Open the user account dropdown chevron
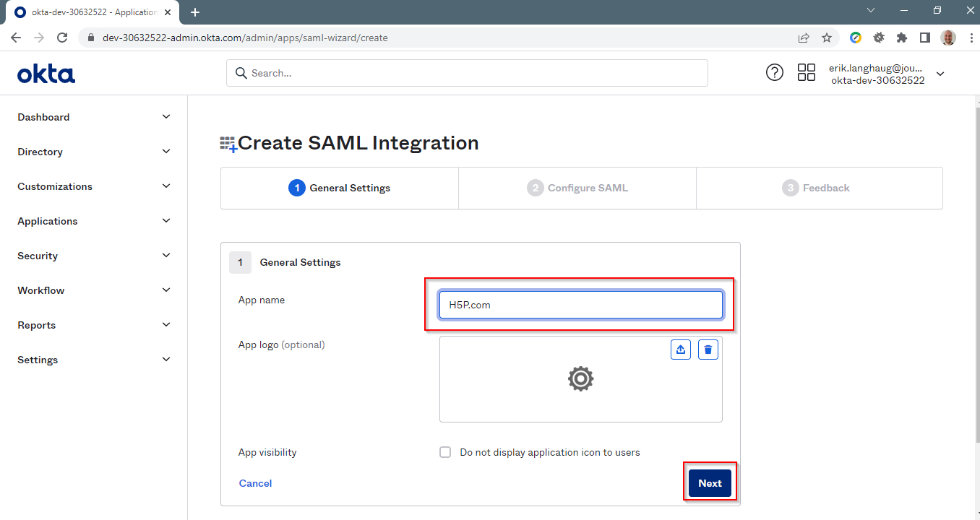This screenshot has height=520, width=980. click(940, 74)
